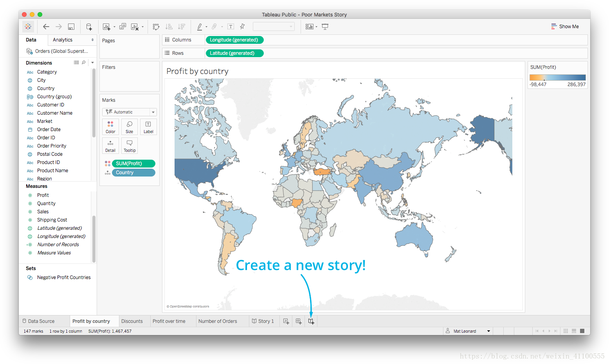Click the Clear Sheet toolbar icon
Viewport: 609px width, 364px height.
pyautogui.click(x=135, y=27)
